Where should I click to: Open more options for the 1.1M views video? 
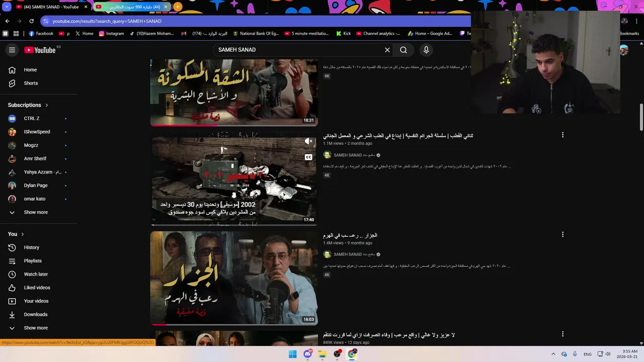pos(562,135)
